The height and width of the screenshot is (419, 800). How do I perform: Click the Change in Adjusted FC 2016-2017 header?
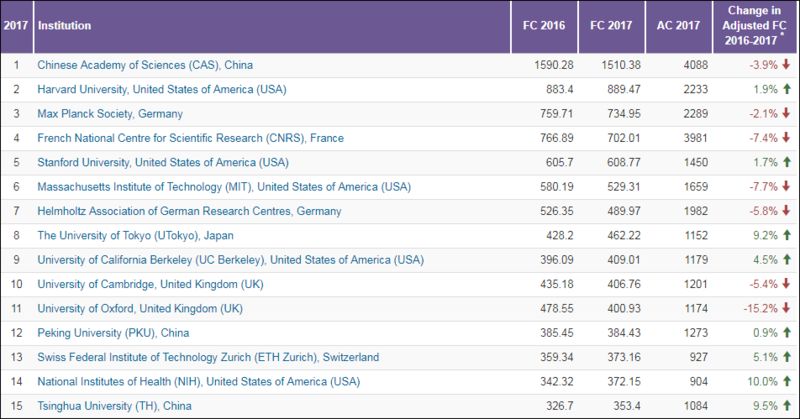(754, 26)
